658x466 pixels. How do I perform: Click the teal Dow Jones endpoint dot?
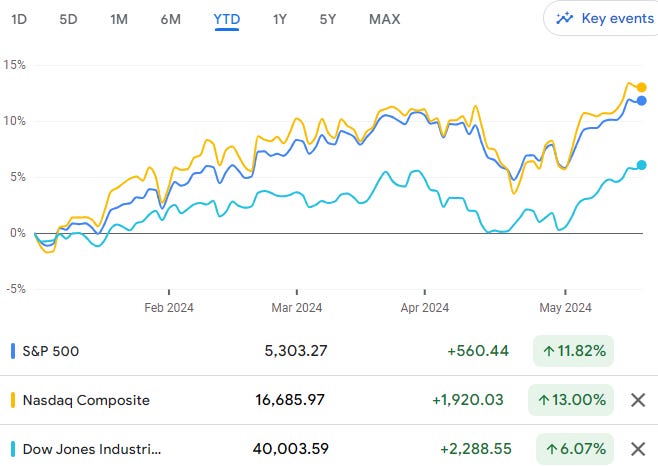(x=641, y=165)
